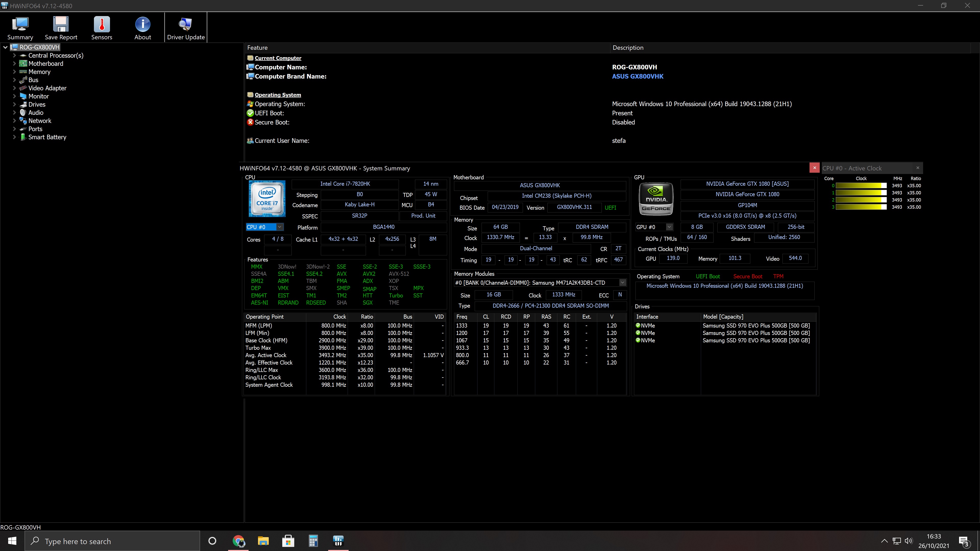Click the green UEFI Boot check icon
The height and width of the screenshot is (551, 980).
(250, 113)
